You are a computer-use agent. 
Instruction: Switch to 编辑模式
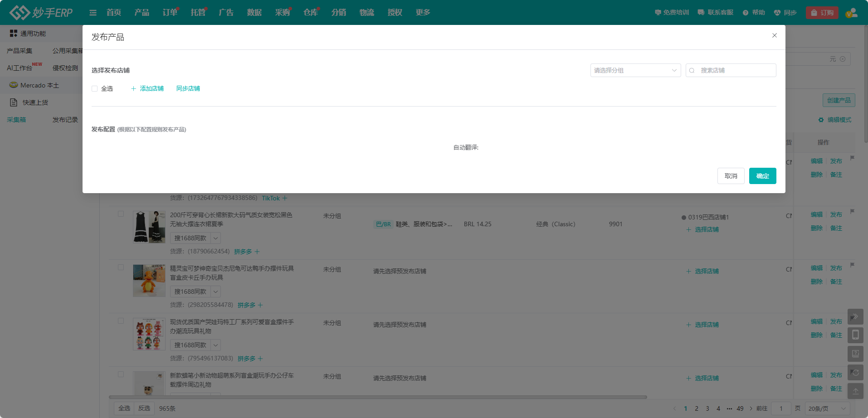point(835,120)
